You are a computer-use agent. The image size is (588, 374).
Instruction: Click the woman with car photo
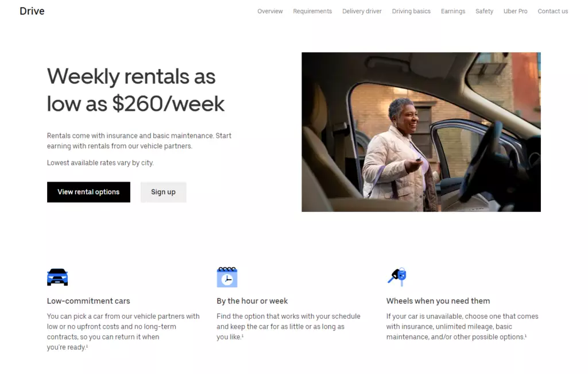[421, 132]
